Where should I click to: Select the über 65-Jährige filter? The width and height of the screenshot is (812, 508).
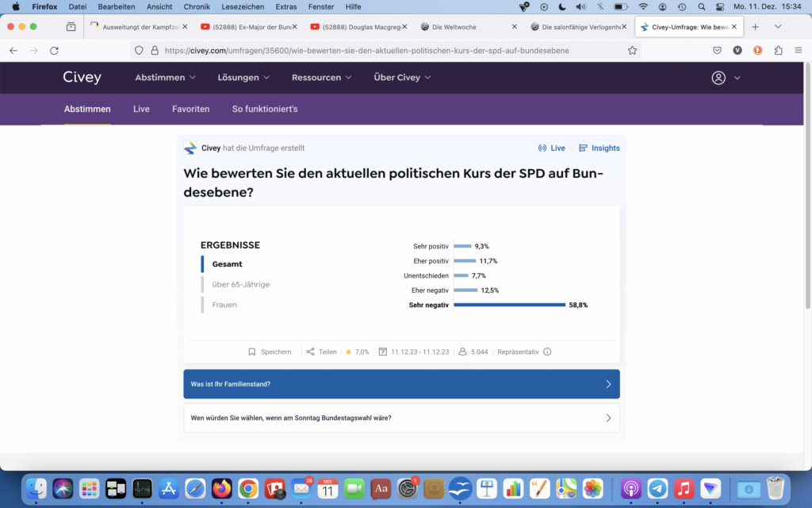[240, 284]
